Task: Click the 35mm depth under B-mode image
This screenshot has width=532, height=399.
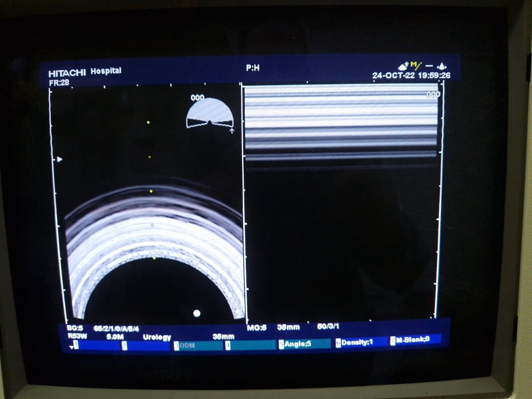Action: (223, 337)
